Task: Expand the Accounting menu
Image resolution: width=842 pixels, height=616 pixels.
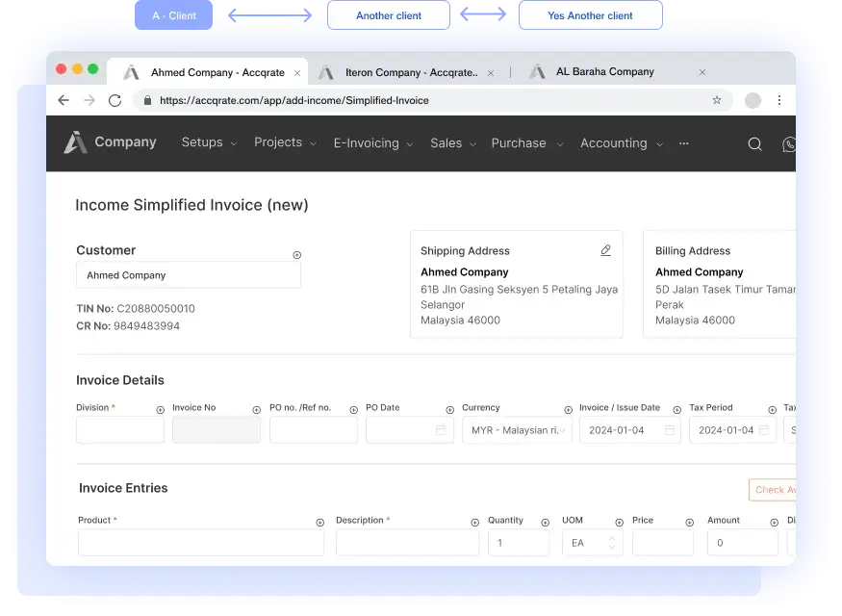Action: tap(622, 143)
